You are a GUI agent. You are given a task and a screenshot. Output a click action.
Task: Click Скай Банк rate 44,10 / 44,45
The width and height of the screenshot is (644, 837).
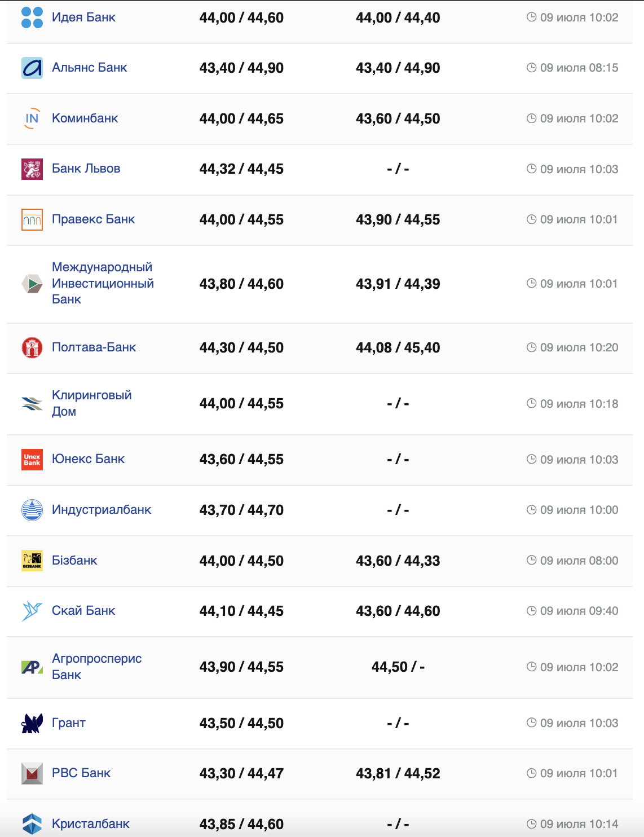241,611
